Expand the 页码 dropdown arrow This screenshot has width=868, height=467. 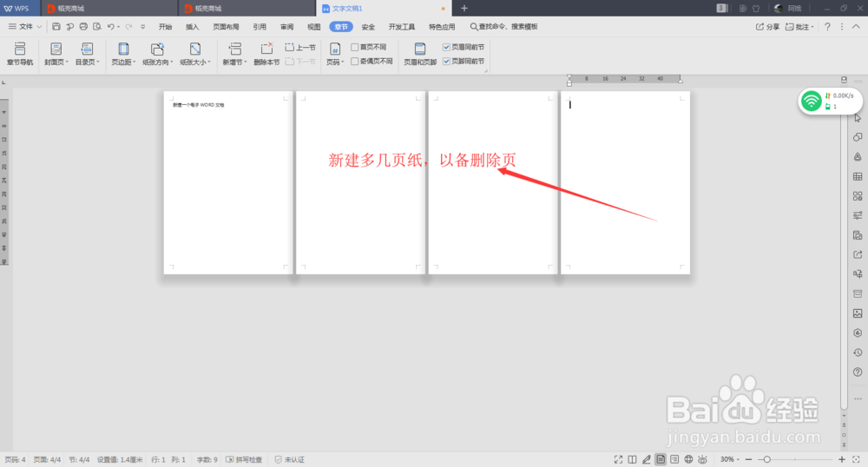point(343,62)
